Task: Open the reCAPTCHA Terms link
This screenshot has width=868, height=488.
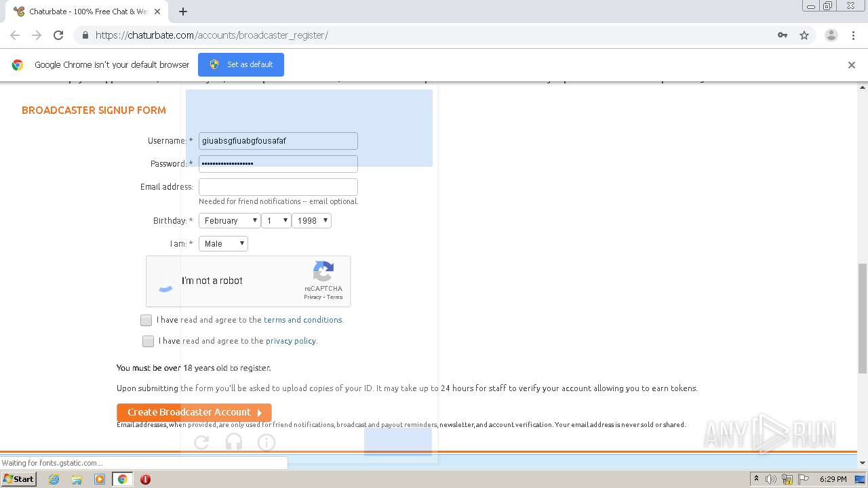Action: click(x=335, y=298)
